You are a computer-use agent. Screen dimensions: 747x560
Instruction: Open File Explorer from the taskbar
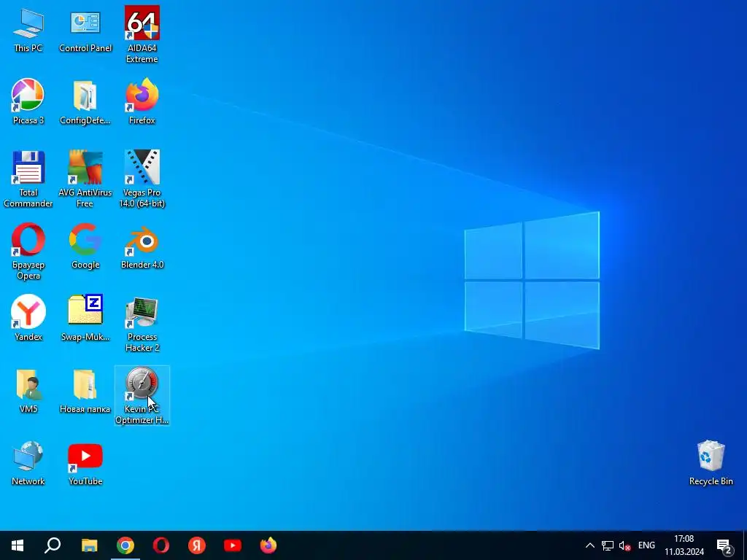pos(89,545)
